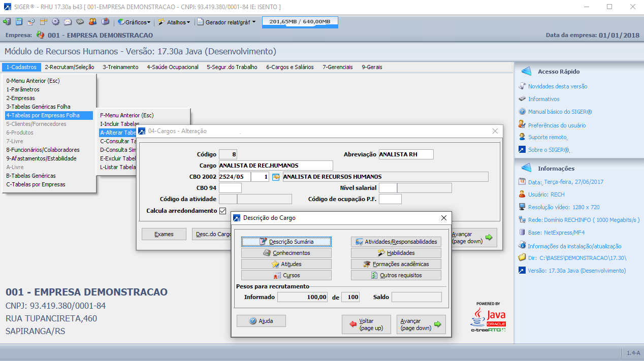The width and height of the screenshot is (644, 361).
Task: Click the toolbar icon left of gear
Action: coord(43,22)
